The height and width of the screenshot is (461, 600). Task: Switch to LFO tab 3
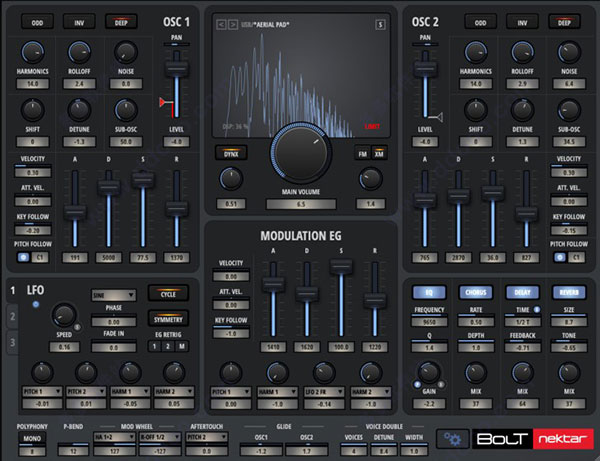pyautogui.click(x=12, y=342)
